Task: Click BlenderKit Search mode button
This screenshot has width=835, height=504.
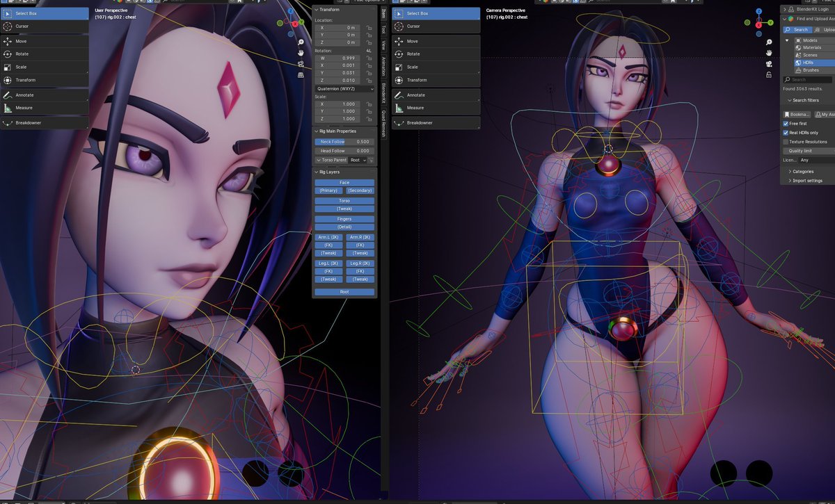Action: [797, 30]
